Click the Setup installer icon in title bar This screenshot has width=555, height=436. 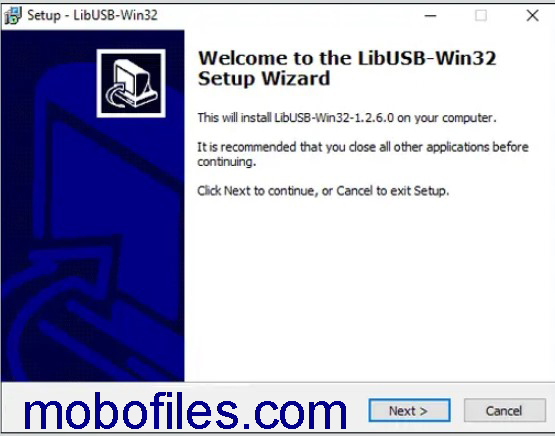tap(12, 16)
